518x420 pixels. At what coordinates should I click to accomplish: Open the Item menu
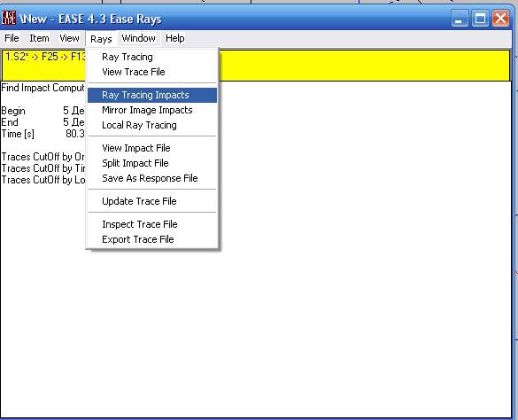(39, 38)
